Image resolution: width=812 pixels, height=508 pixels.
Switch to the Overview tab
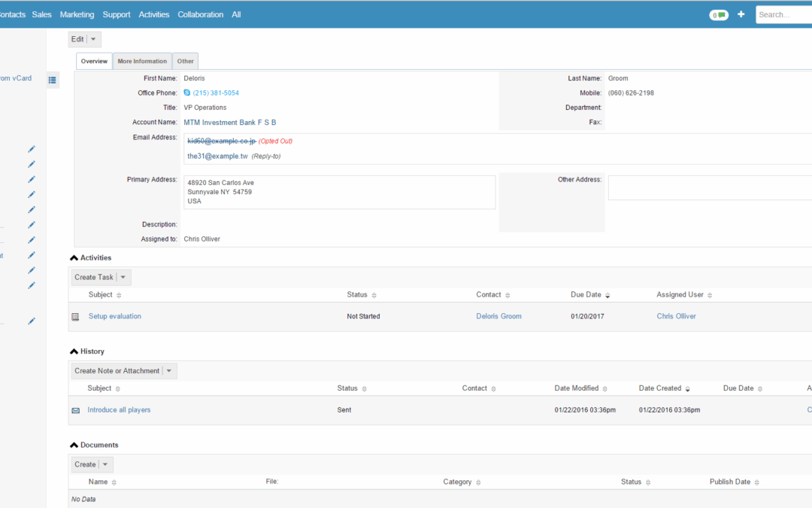(x=94, y=61)
